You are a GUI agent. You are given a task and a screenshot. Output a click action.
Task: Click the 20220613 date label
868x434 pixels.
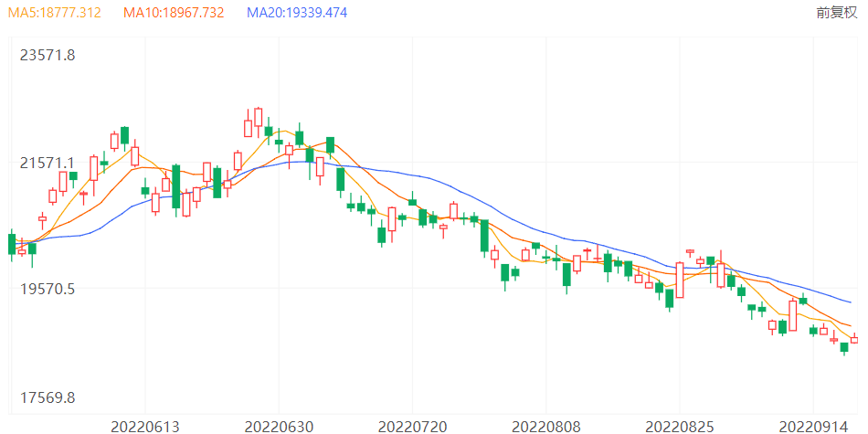pos(145,427)
